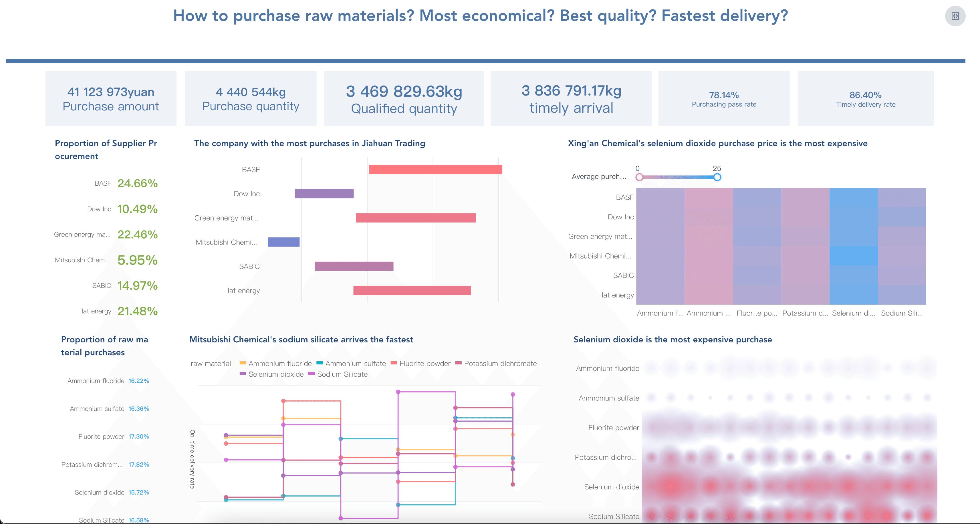Click the timely arrival KPI card
Screen dimensions: 980x524
[x=571, y=99]
